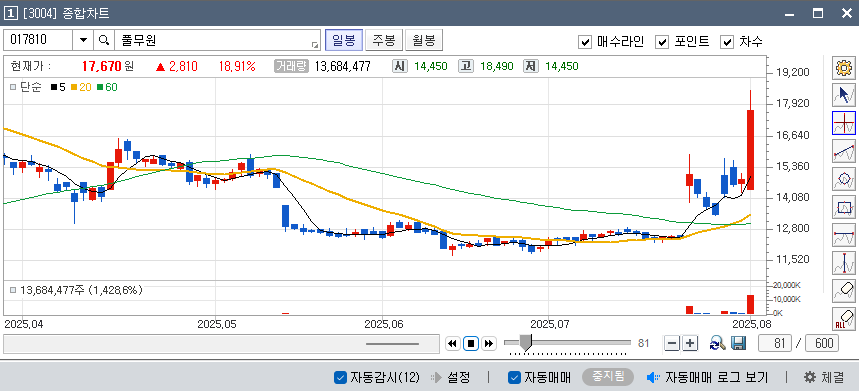Click the volume value 13,684,477
859x391 pixels.
[342, 67]
